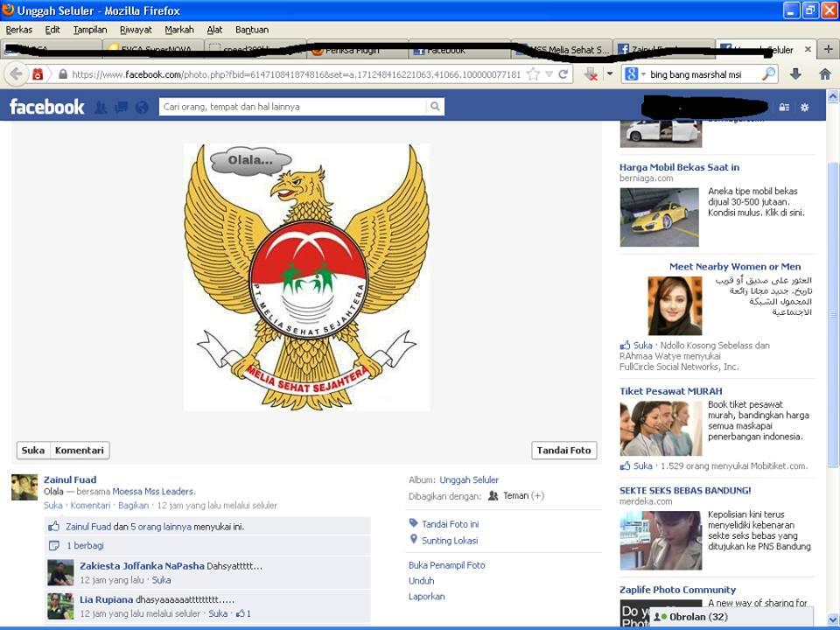Click Zainul Fuad's profile picture thumbnail
Image resolution: width=840 pixels, height=630 pixels.
tap(24, 487)
